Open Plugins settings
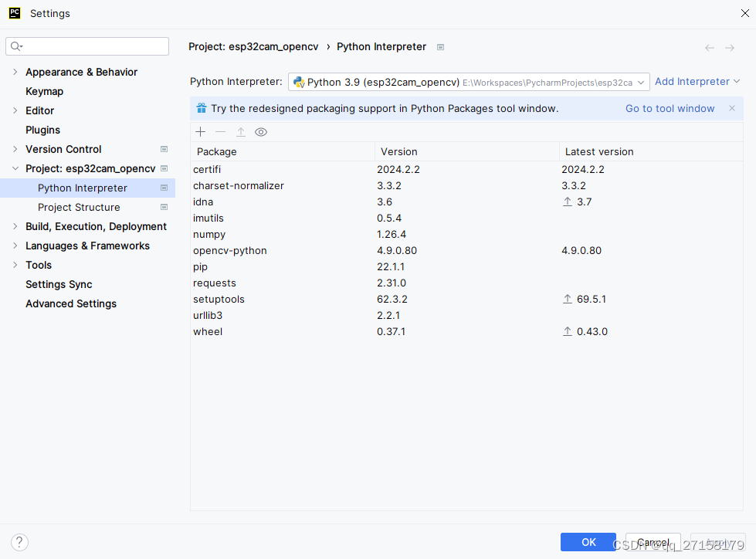 pyautogui.click(x=43, y=130)
